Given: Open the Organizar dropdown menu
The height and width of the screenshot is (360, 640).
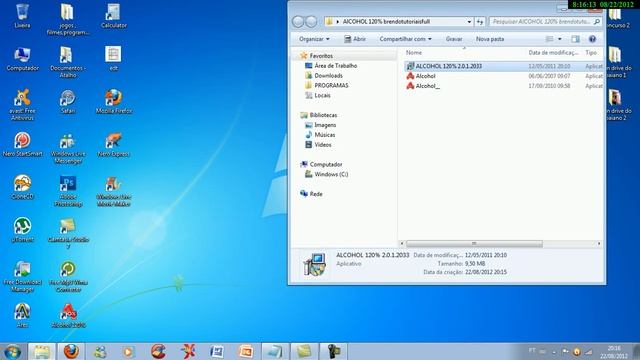Looking at the screenshot, I should pos(314,39).
